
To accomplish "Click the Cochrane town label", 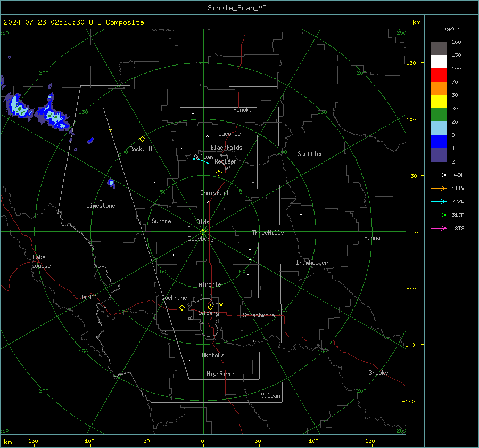I will pyautogui.click(x=174, y=298).
